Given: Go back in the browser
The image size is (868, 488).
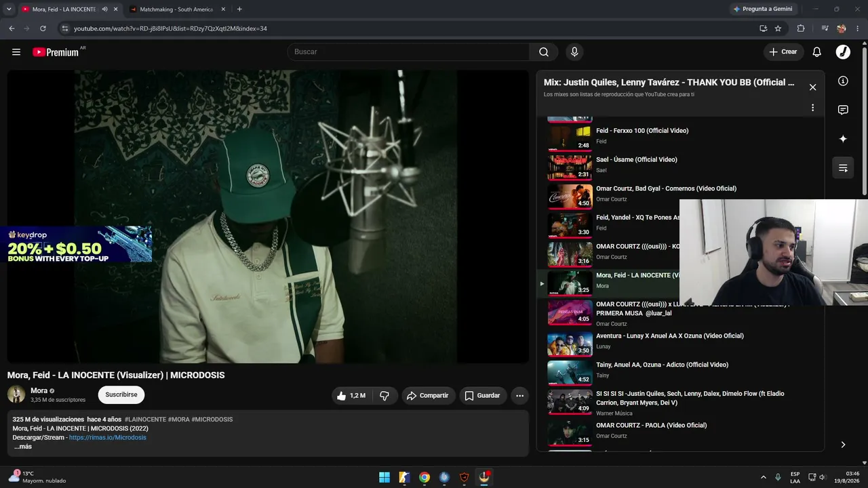Looking at the screenshot, I should click(x=12, y=28).
